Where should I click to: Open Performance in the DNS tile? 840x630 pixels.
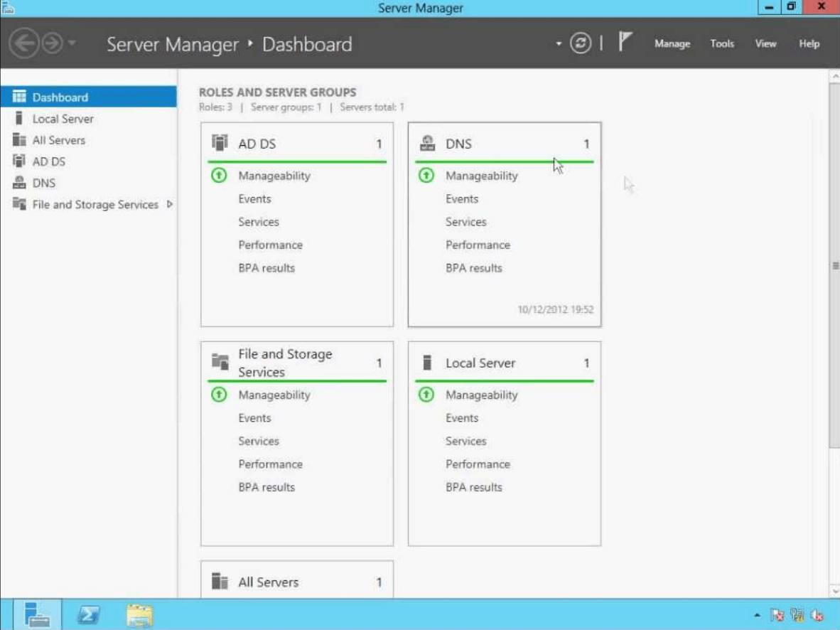tap(478, 245)
